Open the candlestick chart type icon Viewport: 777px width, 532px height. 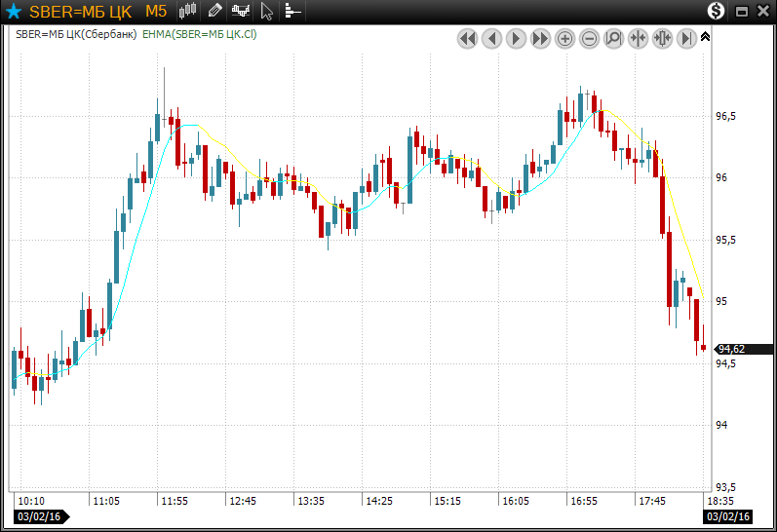coord(188,12)
